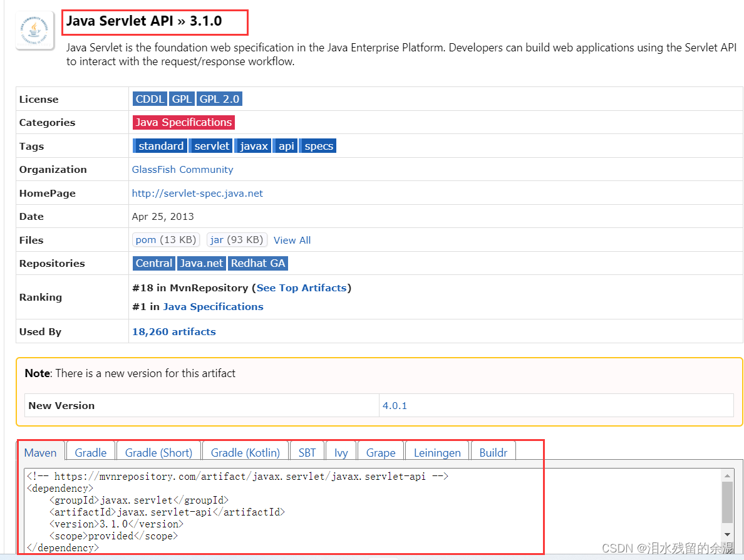The image size is (744, 560).
Task: Open the 18,260 artifacts link
Action: tap(173, 332)
